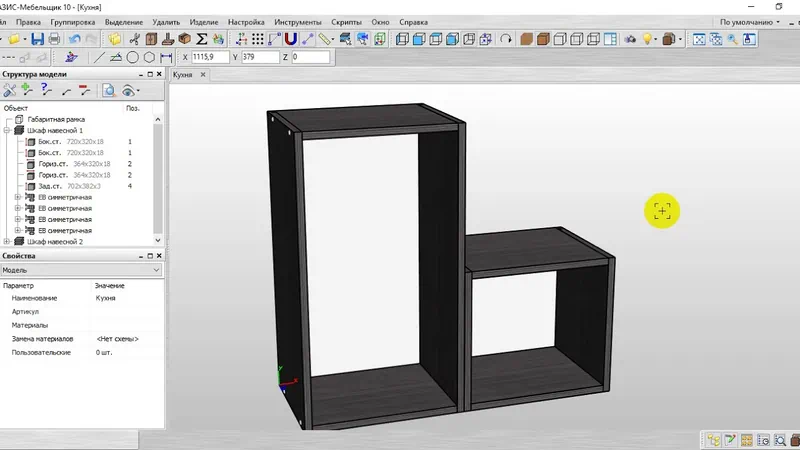Click the red minus branch icon

[x=85, y=91]
